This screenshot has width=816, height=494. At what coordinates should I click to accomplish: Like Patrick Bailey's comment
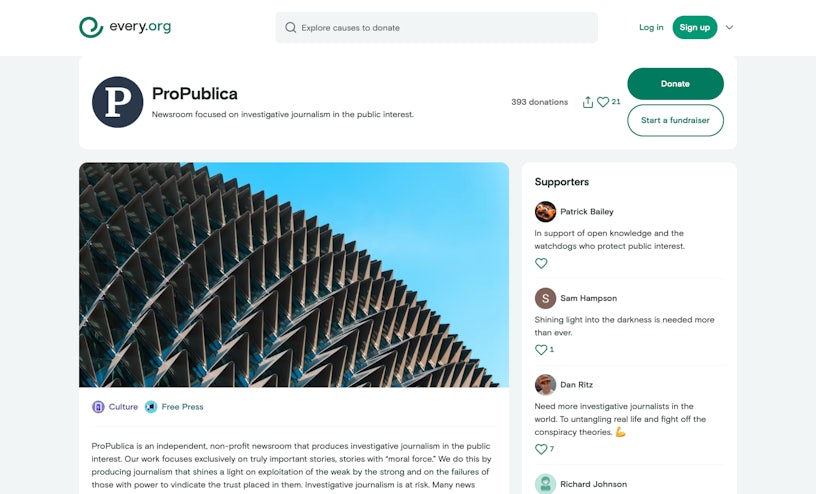(541, 263)
